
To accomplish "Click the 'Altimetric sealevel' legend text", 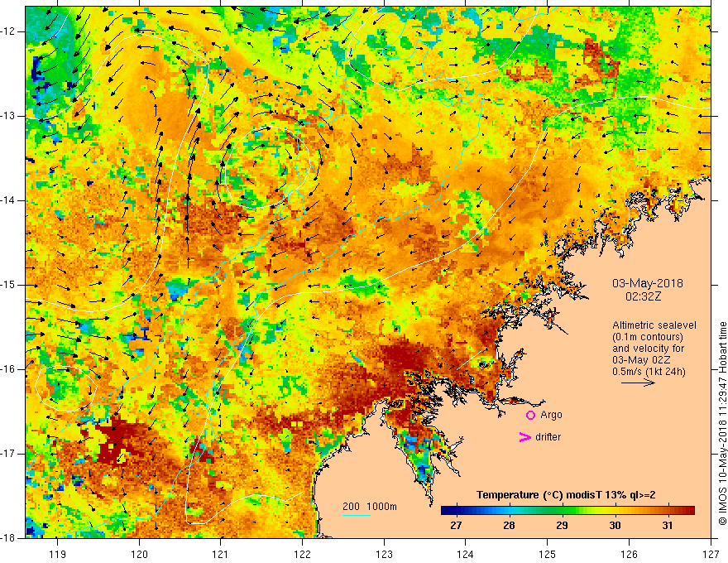I will [x=654, y=325].
